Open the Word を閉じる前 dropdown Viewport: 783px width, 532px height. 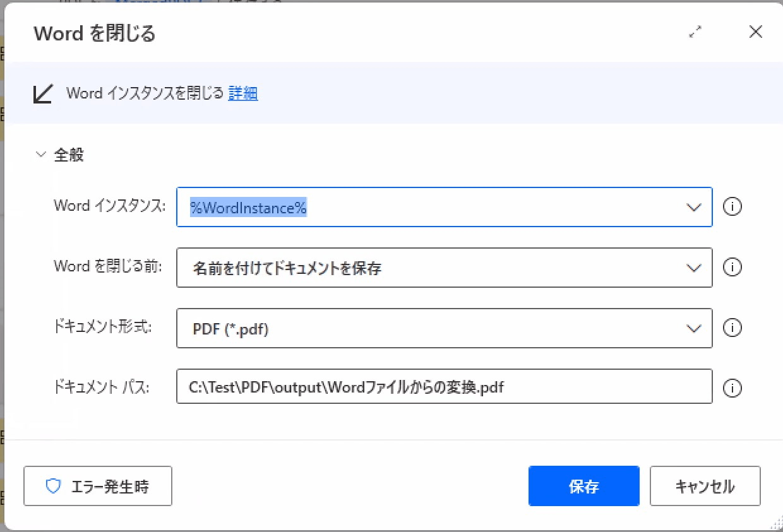693,268
